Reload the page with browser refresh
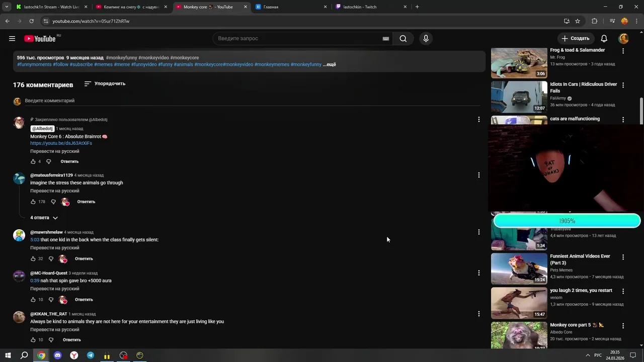Image resolution: width=644 pixels, height=362 pixels. point(31,21)
